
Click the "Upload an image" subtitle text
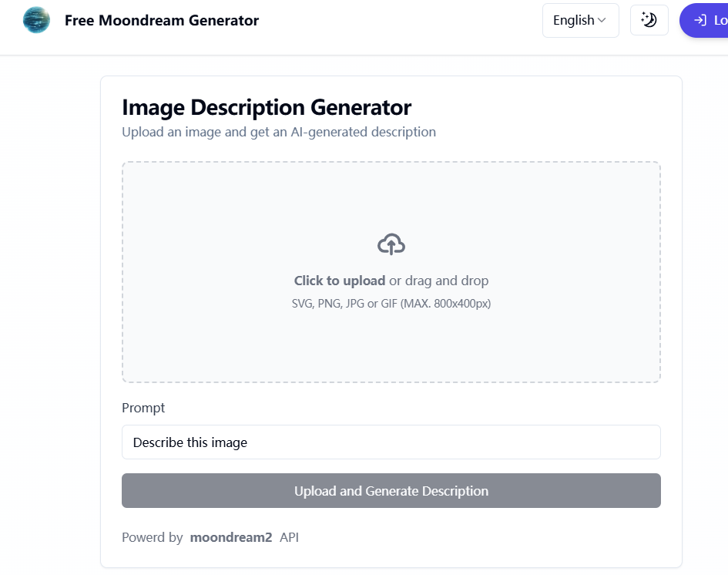(x=279, y=132)
